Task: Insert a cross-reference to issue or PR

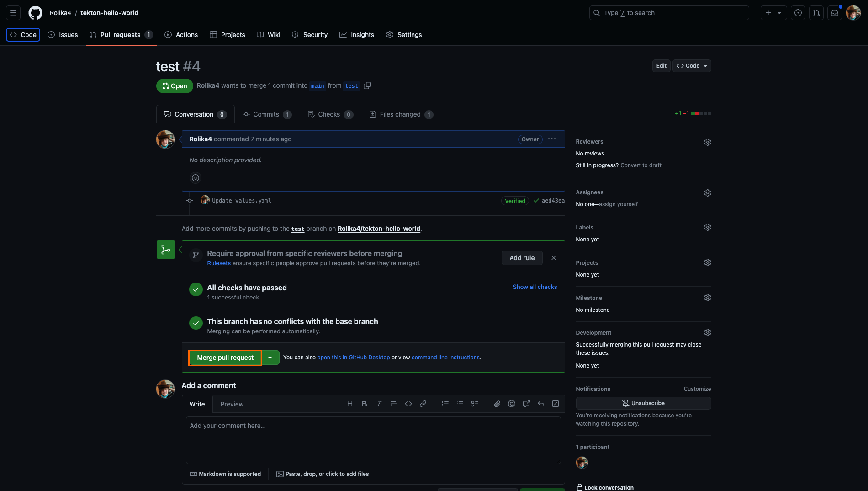Action: click(x=526, y=404)
